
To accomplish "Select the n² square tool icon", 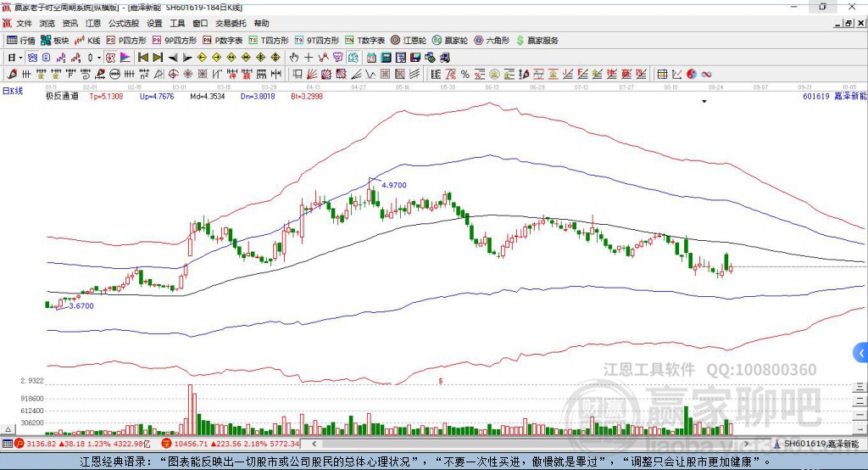I will (x=144, y=74).
